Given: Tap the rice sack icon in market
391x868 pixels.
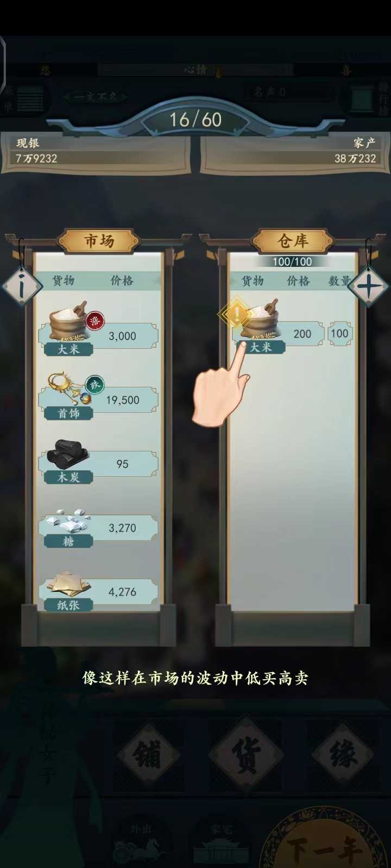Looking at the screenshot, I should [67, 320].
